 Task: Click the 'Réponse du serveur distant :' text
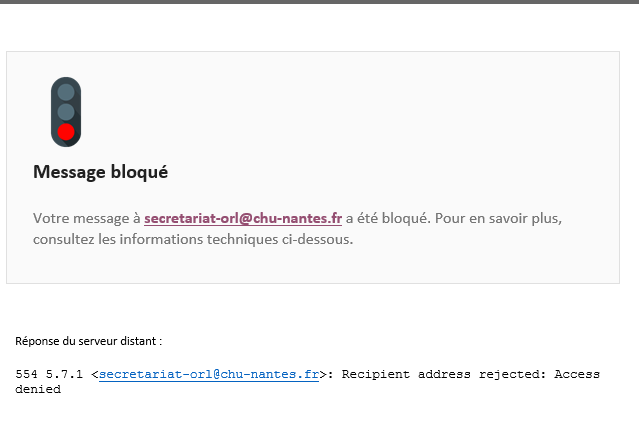[88, 341]
